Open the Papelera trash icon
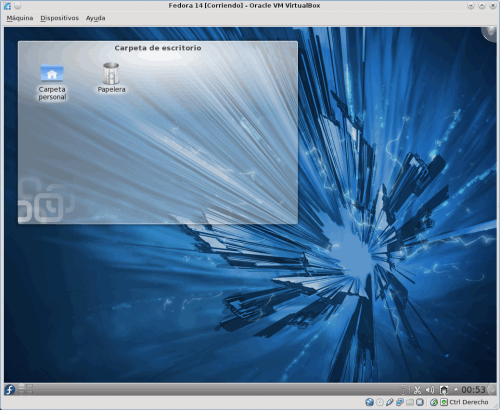500x410 pixels. click(111, 78)
